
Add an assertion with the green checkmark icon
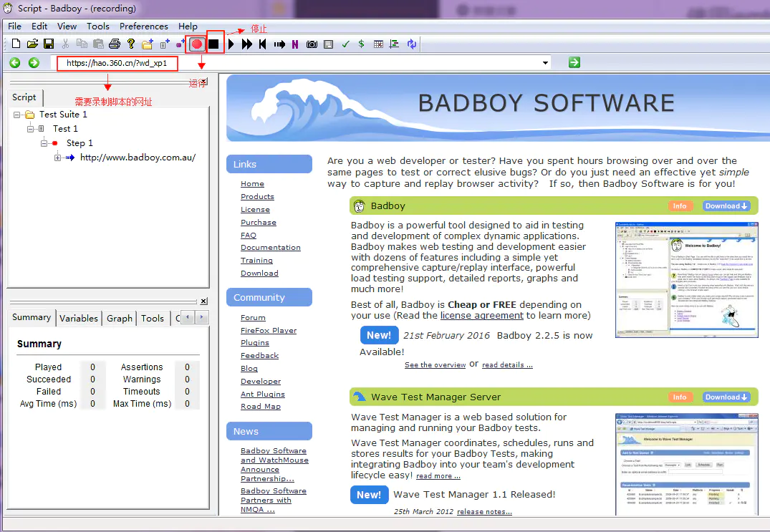346,44
